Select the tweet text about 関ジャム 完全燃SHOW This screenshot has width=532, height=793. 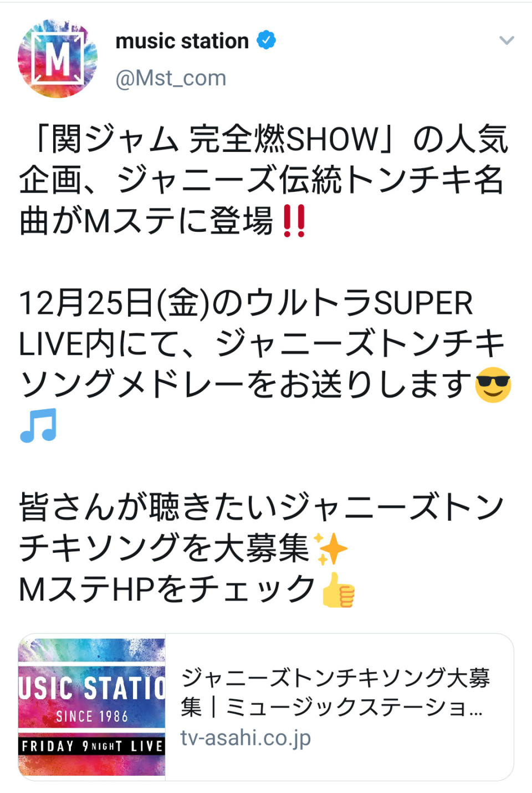(264, 180)
